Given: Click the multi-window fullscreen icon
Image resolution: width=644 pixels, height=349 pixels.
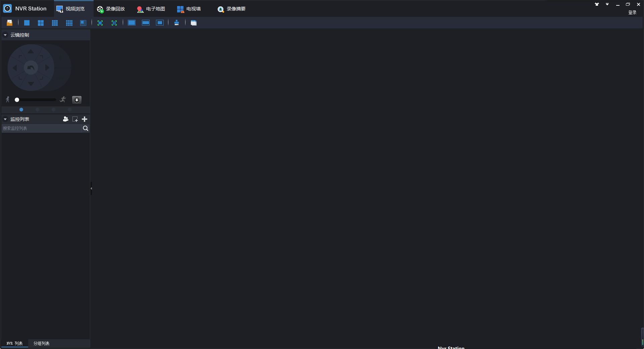Looking at the screenshot, I should [x=114, y=23].
